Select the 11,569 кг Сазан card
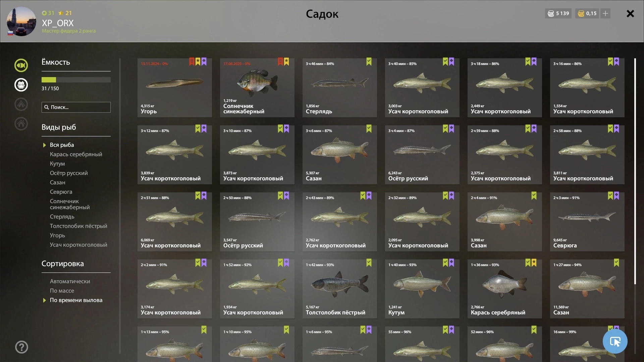The width and height of the screenshot is (644, 362). click(x=587, y=289)
